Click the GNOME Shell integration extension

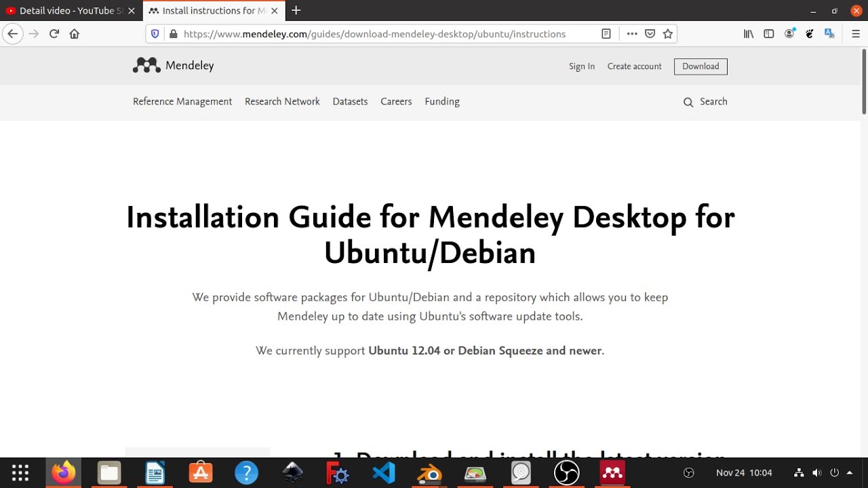tap(809, 34)
